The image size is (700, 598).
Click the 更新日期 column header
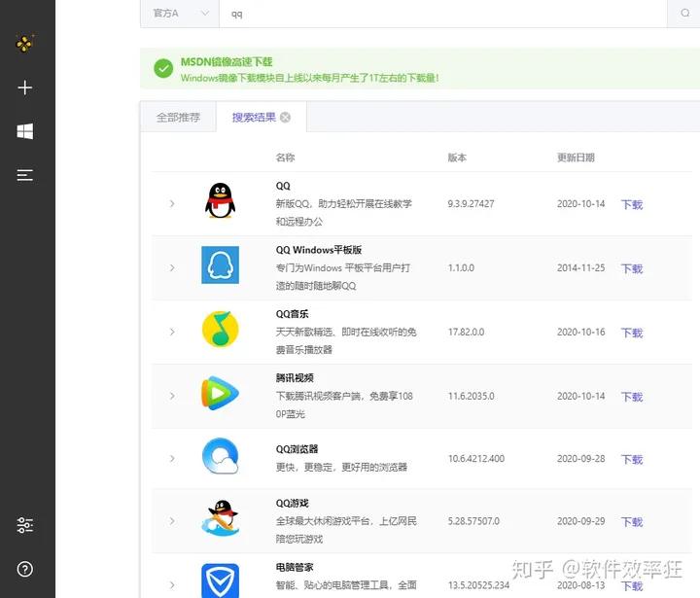[576, 158]
